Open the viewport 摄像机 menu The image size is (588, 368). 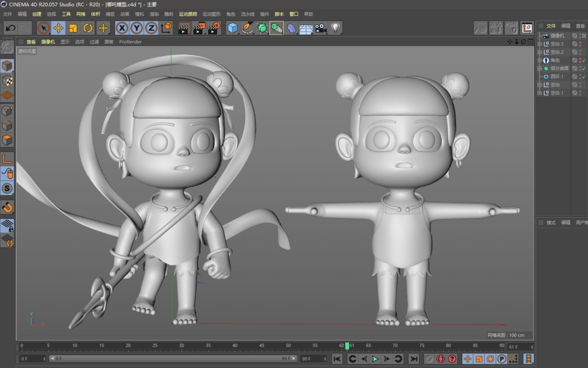[48, 42]
